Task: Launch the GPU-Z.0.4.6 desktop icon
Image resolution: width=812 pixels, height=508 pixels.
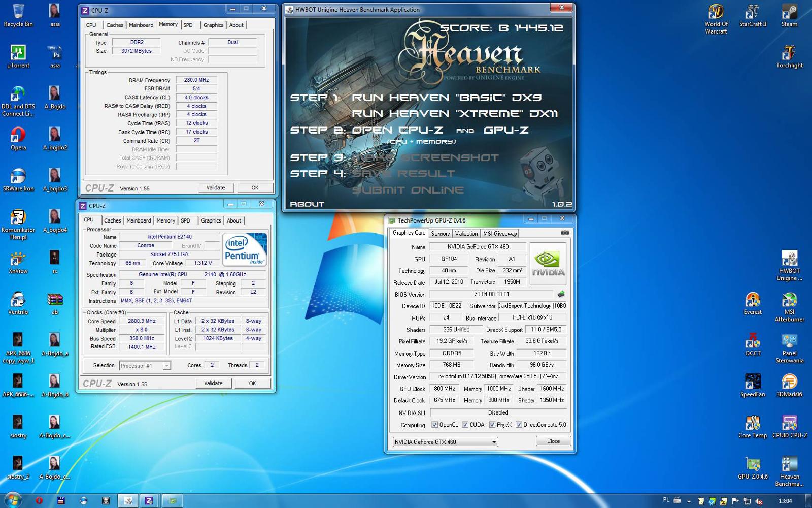Action: click(753, 467)
